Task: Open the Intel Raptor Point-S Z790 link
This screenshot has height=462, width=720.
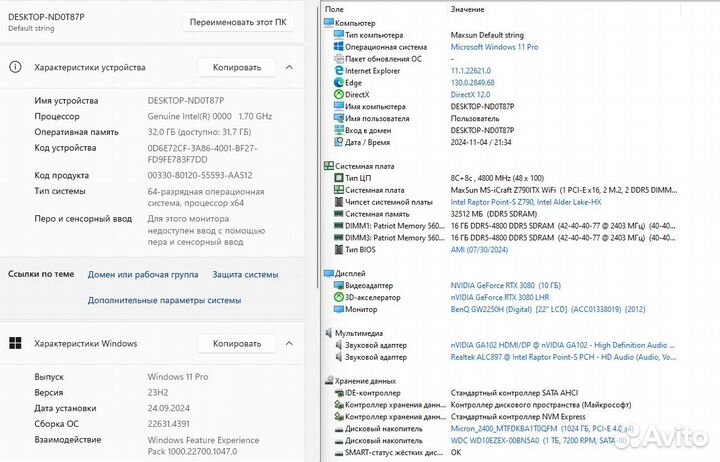Action: click(526, 202)
